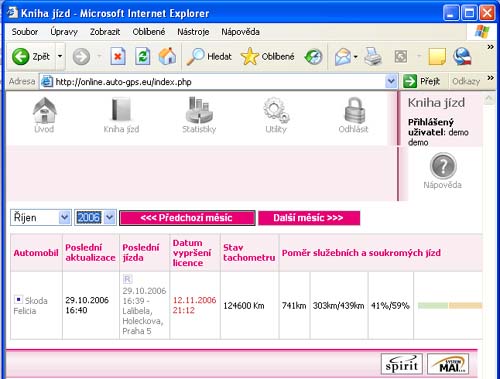Go to the browser Home page icon
The width and height of the screenshot is (500, 379).
[x=167, y=56]
